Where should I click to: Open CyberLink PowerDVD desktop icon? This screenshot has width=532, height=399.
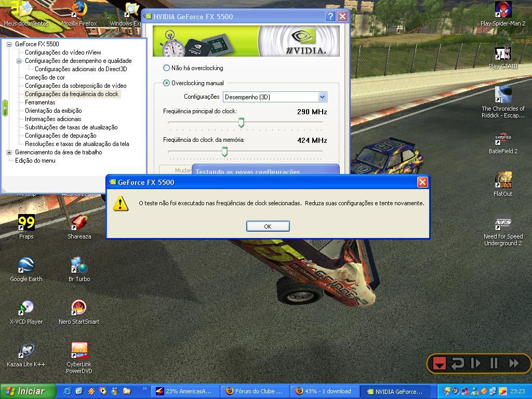(79, 358)
